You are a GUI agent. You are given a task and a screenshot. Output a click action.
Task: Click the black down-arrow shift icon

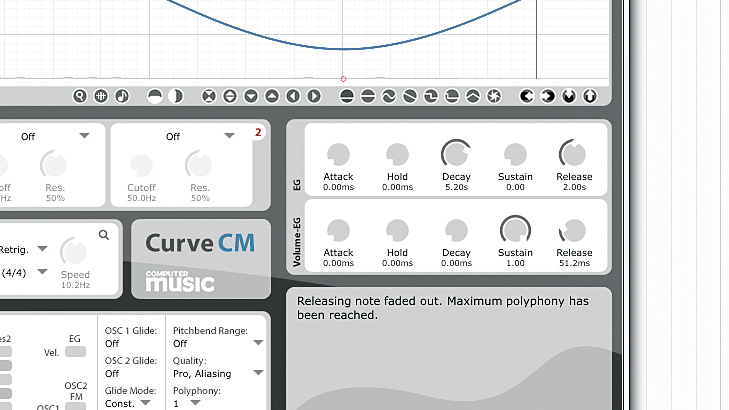point(569,96)
